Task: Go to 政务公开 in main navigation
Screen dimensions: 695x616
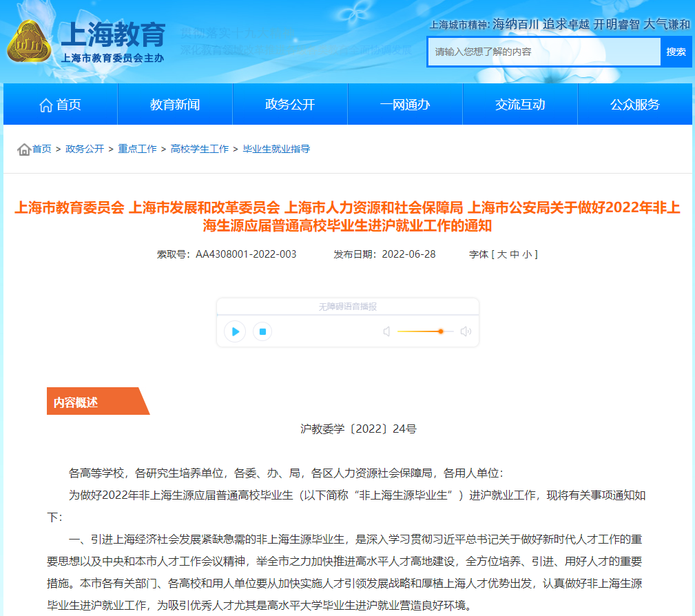Action: 290,105
